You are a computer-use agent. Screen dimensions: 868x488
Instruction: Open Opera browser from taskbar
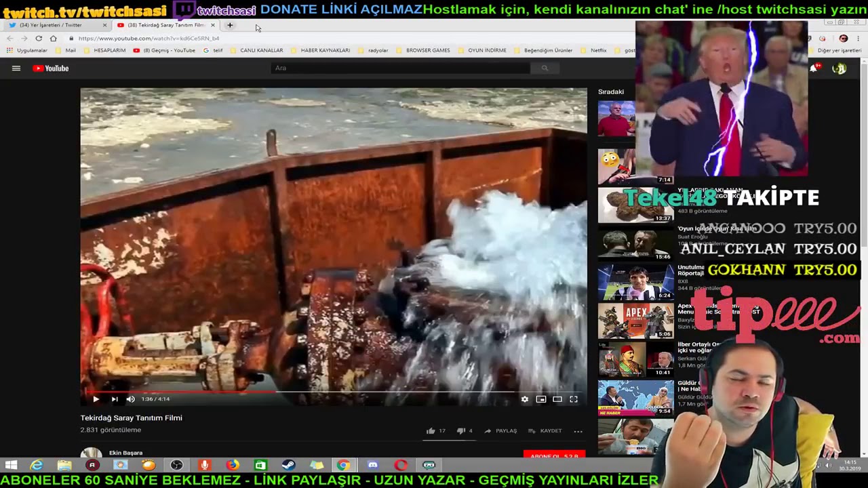[401, 465]
